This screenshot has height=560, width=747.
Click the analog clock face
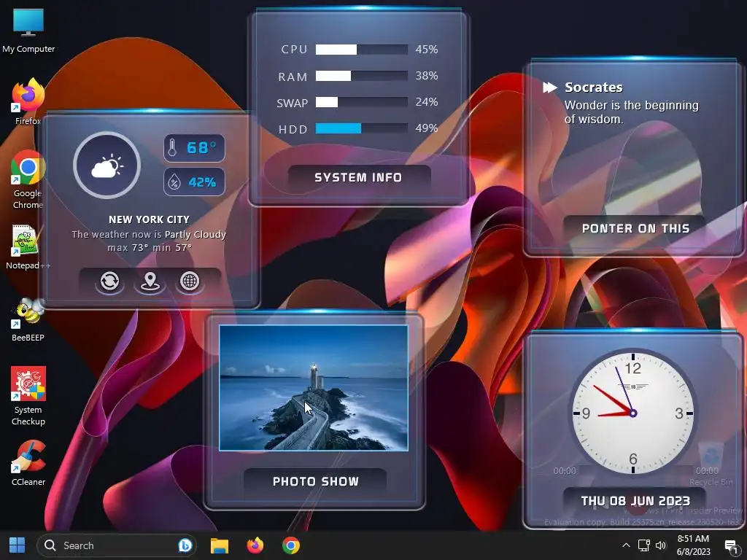[632, 413]
